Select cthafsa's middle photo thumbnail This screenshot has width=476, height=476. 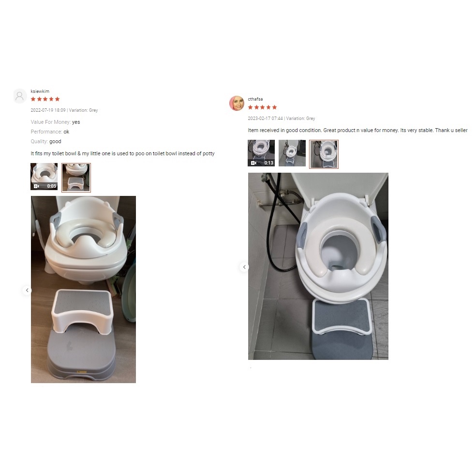click(x=292, y=153)
